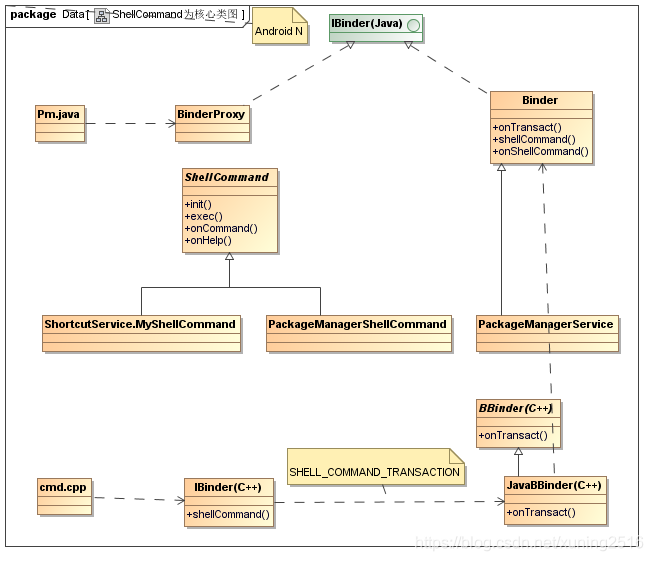Image resolution: width=653 pixels, height=561 pixels.
Task: Click the class diagram icon in the title tab
Action: coord(101,16)
